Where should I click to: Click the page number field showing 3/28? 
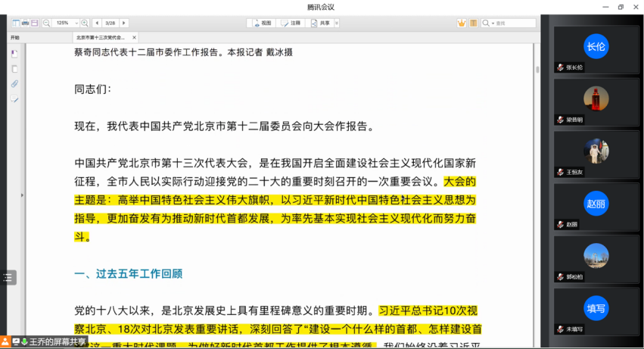point(110,23)
